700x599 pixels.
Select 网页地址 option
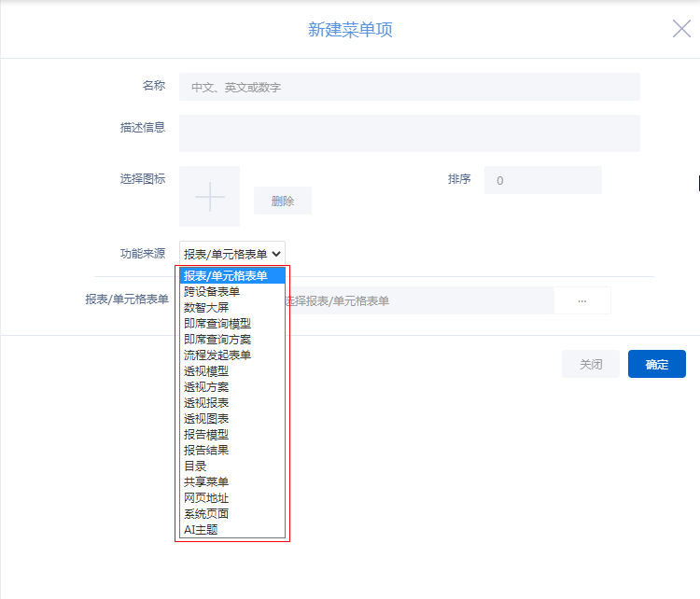pyautogui.click(x=206, y=497)
